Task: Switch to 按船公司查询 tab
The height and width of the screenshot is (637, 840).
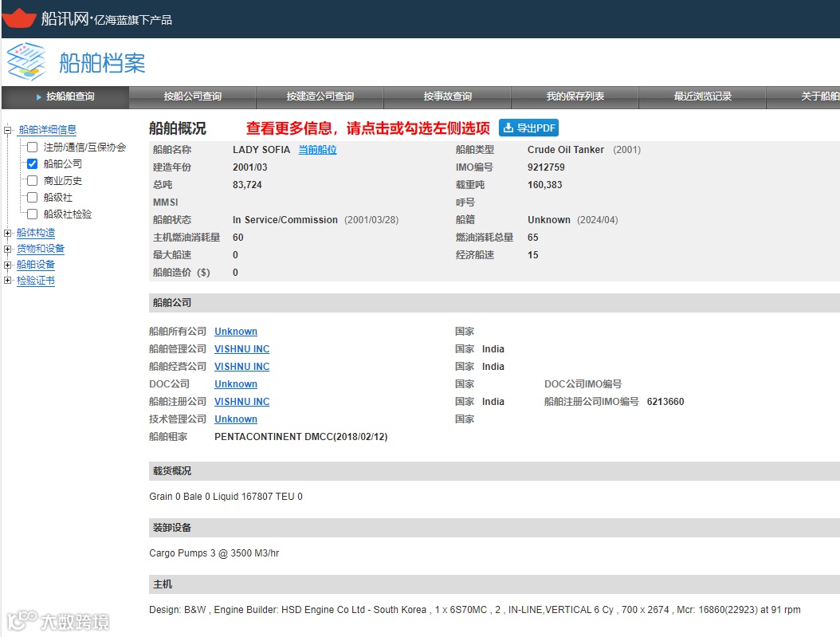Action: [192, 97]
